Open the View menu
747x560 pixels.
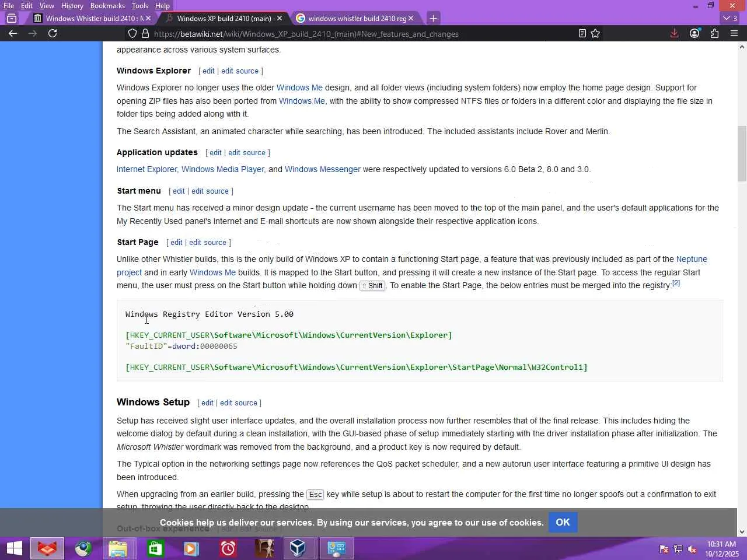click(47, 6)
